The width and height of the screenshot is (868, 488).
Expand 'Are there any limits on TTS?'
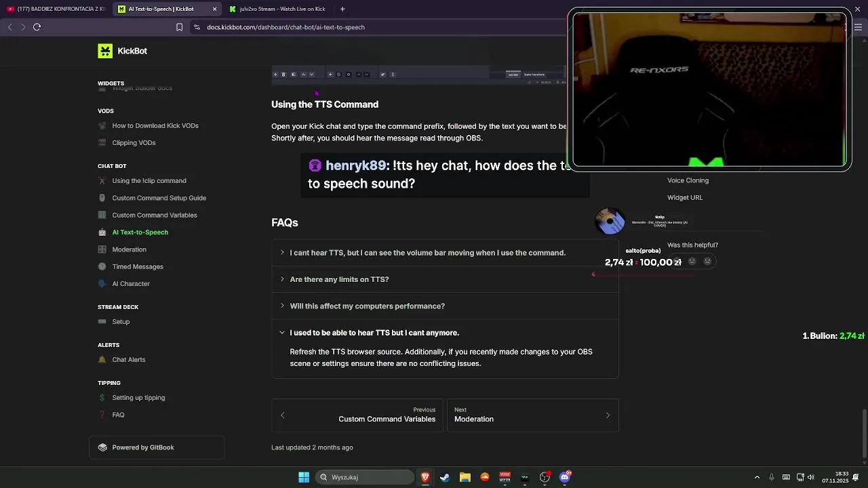(x=445, y=279)
